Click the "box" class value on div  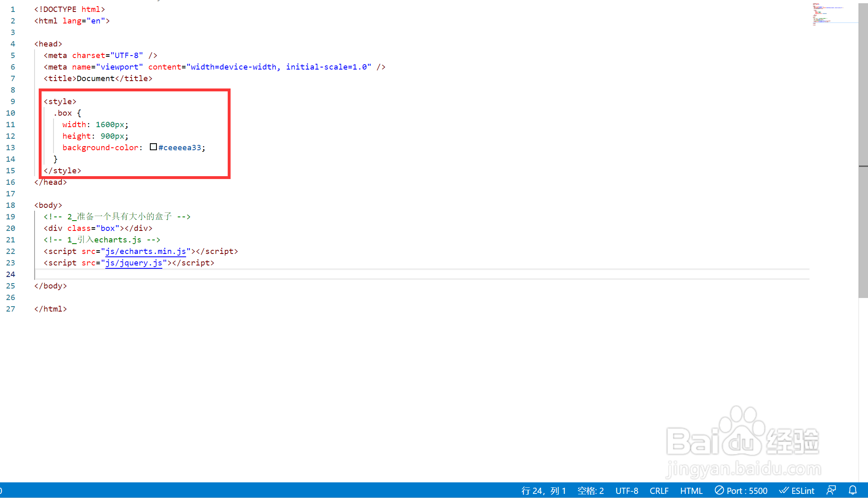107,228
